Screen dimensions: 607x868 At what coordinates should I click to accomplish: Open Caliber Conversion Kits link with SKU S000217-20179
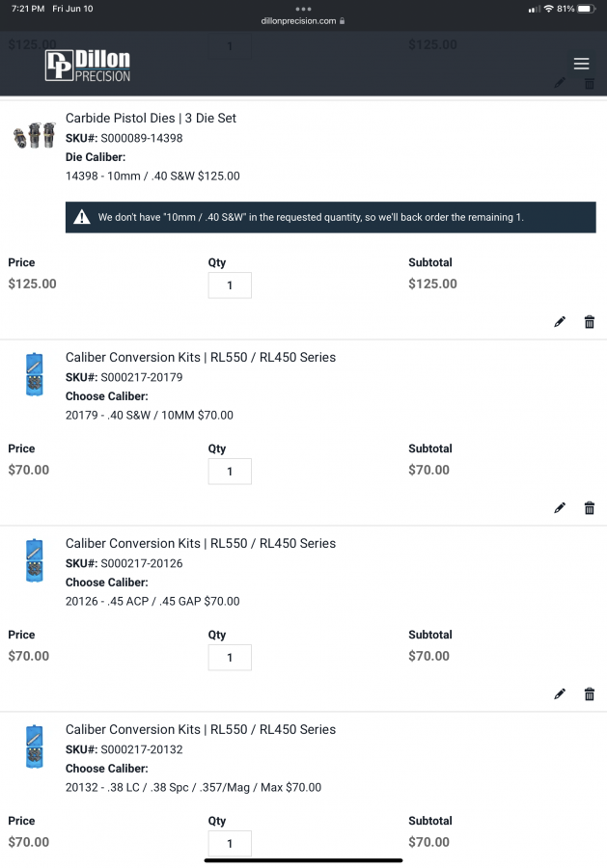(x=201, y=357)
